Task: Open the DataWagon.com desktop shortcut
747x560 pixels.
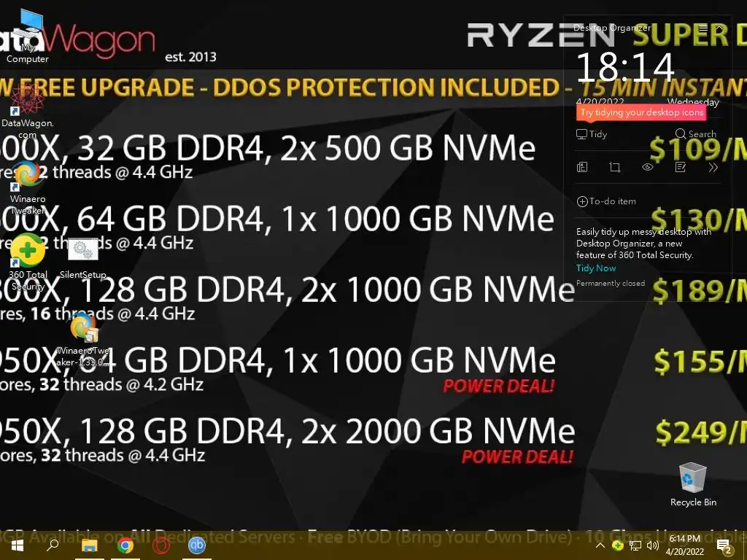Action: click(x=27, y=112)
